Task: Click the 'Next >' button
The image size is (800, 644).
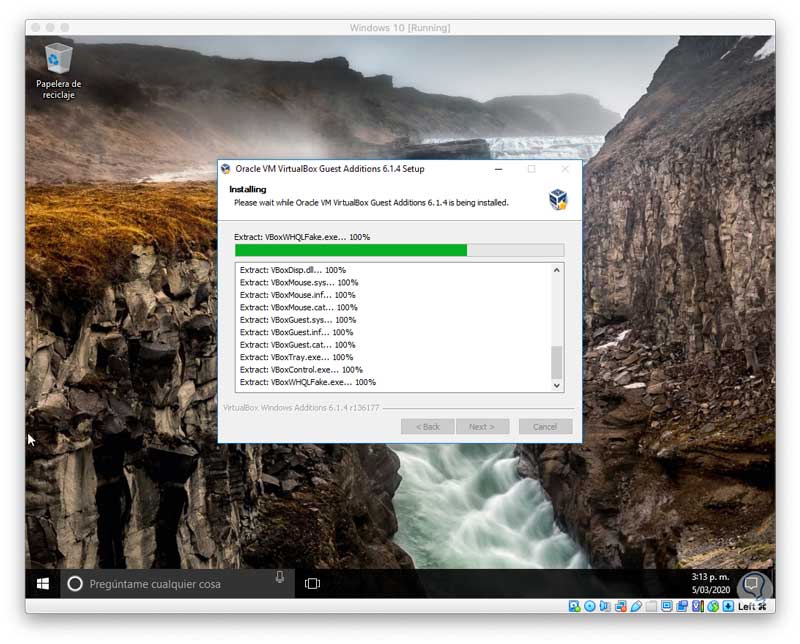Action: [482, 427]
